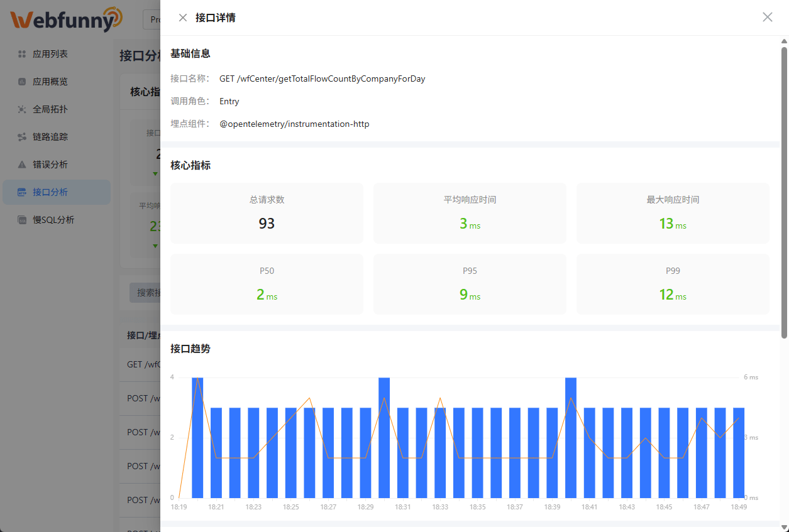Image resolution: width=789 pixels, height=532 pixels.
Task: Click the 慢SQL分析 icon in sidebar
Action: [x=22, y=220]
